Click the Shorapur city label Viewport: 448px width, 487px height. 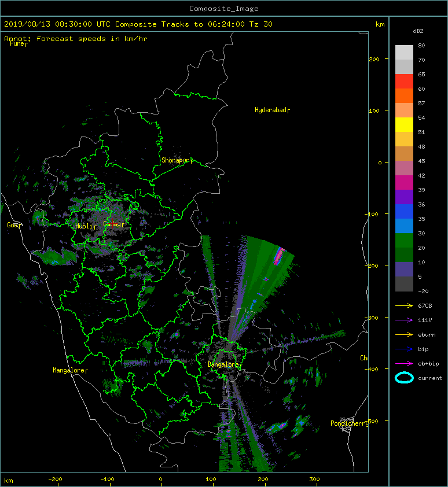[175, 160]
